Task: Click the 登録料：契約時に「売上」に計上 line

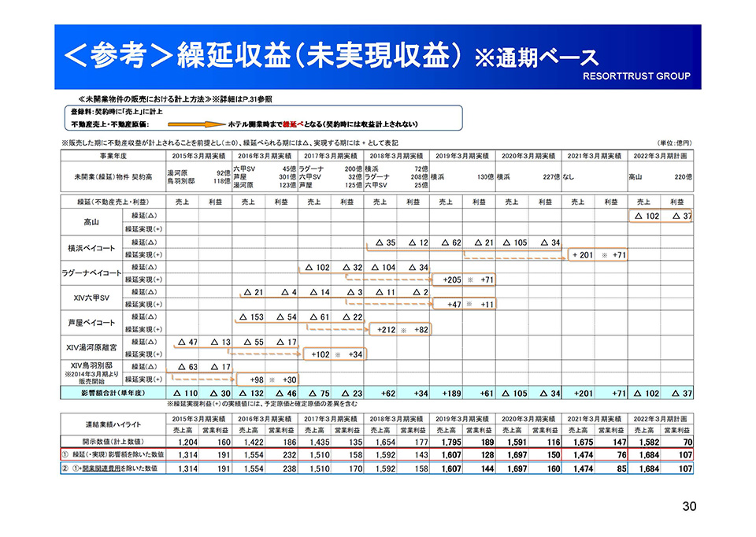Action: coord(117,112)
